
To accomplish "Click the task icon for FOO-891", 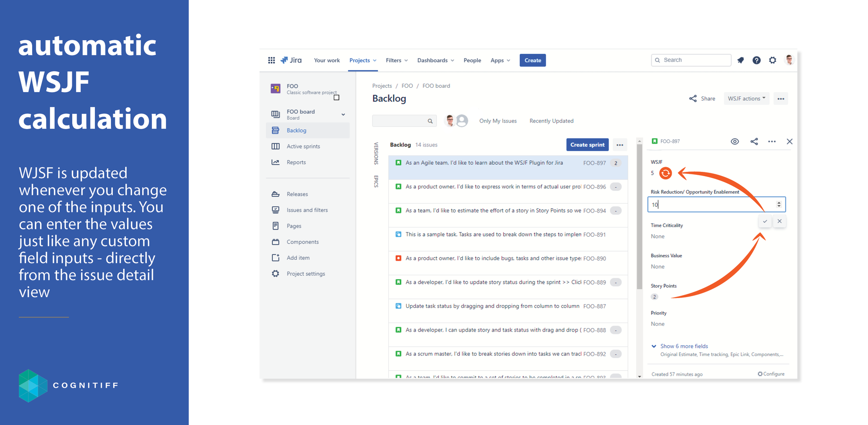I will [x=398, y=234].
